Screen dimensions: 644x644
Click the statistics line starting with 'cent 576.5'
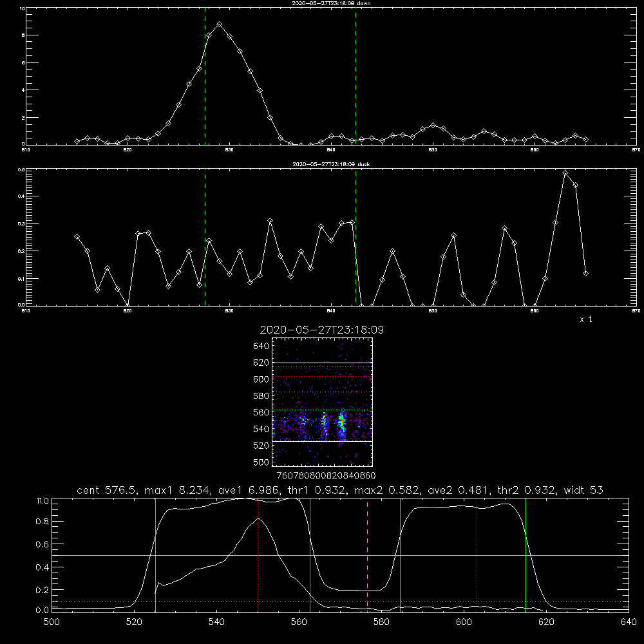coord(340,490)
